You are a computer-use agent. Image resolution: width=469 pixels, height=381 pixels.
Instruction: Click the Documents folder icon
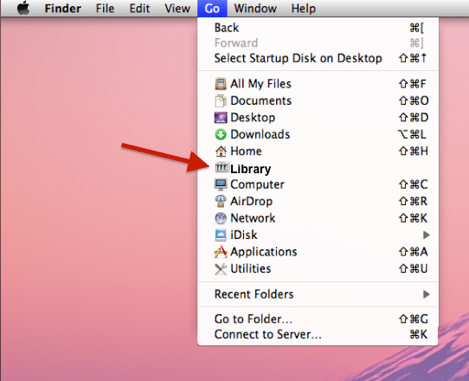point(221,101)
